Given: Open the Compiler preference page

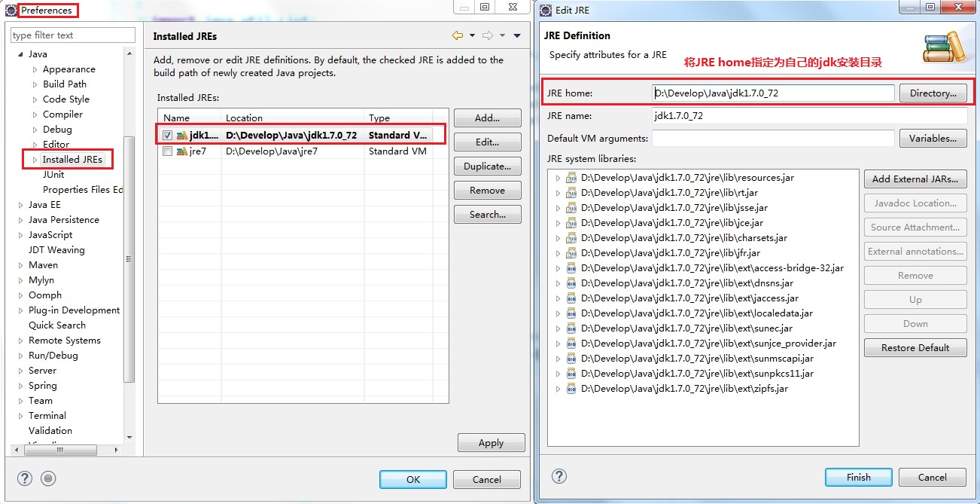Looking at the screenshot, I should click(62, 115).
